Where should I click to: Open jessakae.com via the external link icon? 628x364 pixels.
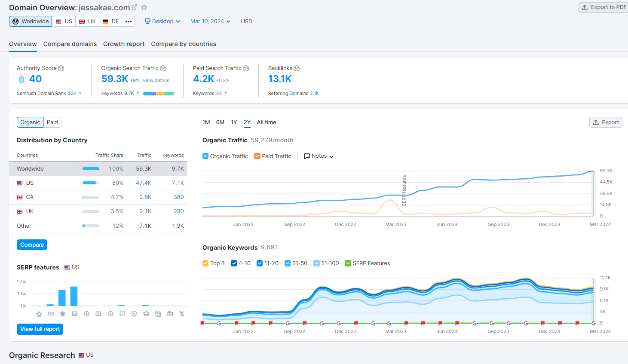135,7
